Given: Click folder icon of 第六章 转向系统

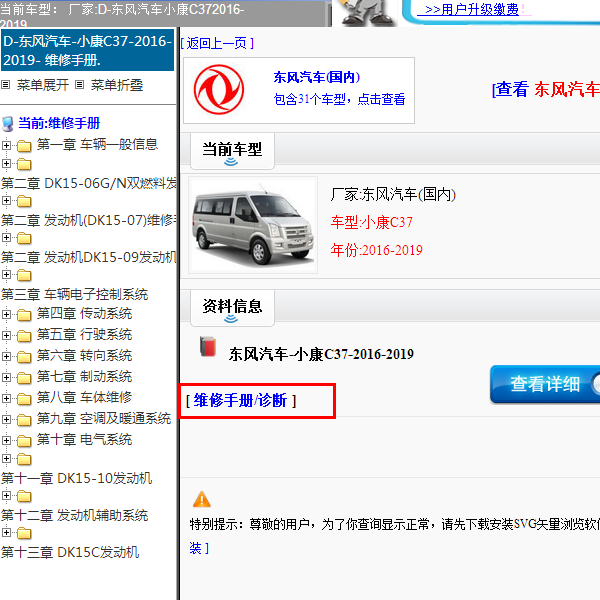Looking at the screenshot, I should (x=24, y=357).
